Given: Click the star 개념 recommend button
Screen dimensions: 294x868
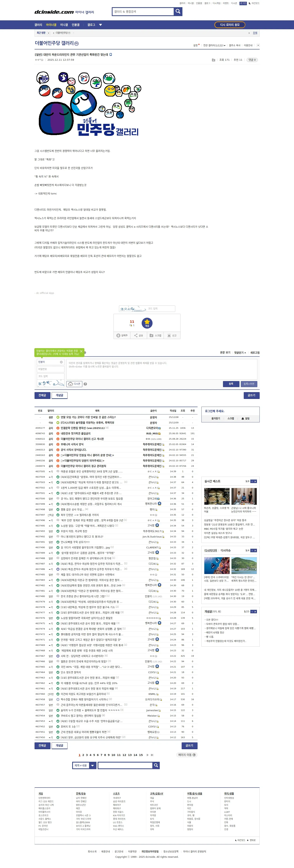Looking at the screenshot, I should click(147, 323).
